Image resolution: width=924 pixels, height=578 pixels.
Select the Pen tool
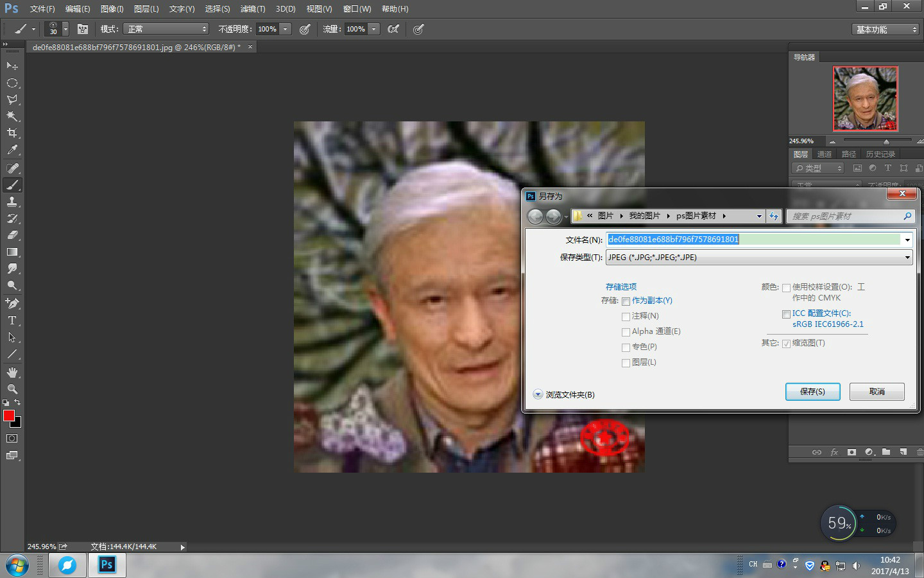click(12, 303)
